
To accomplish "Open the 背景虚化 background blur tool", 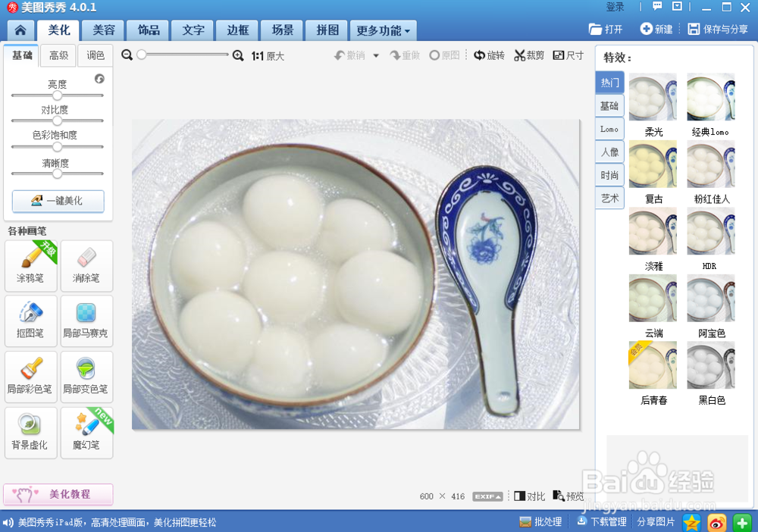I will coord(31,433).
